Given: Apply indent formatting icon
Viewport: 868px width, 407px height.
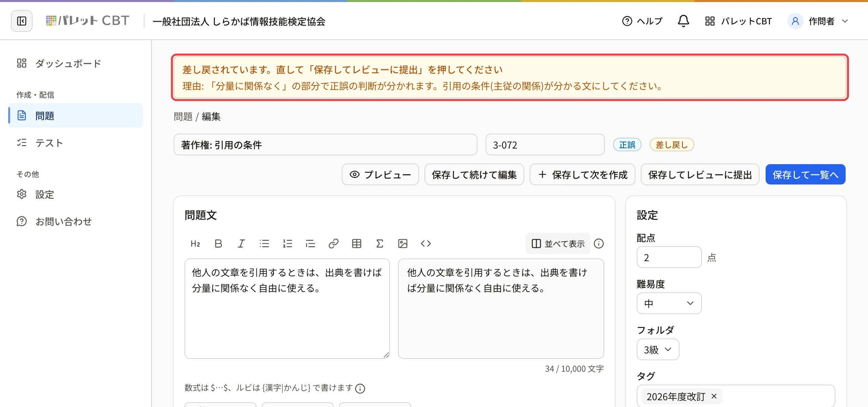Looking at the screenshot, I should [310, 244].
